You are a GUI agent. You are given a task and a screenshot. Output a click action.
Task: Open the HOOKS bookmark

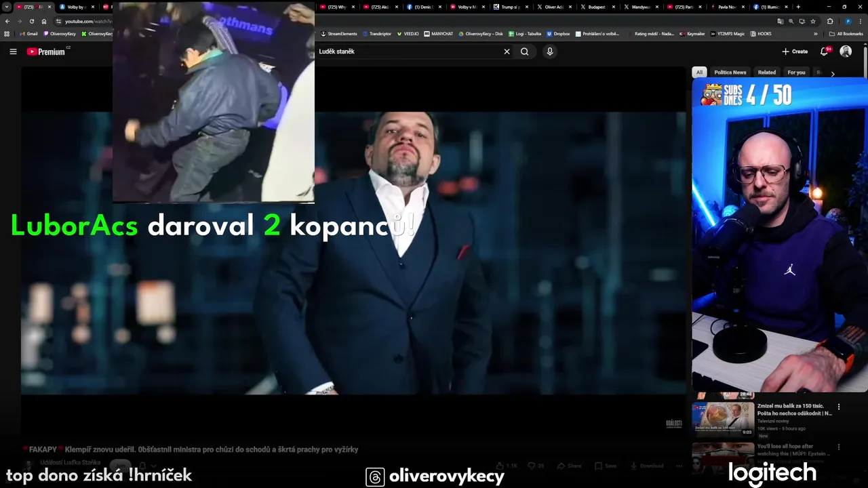coord(761,34)
